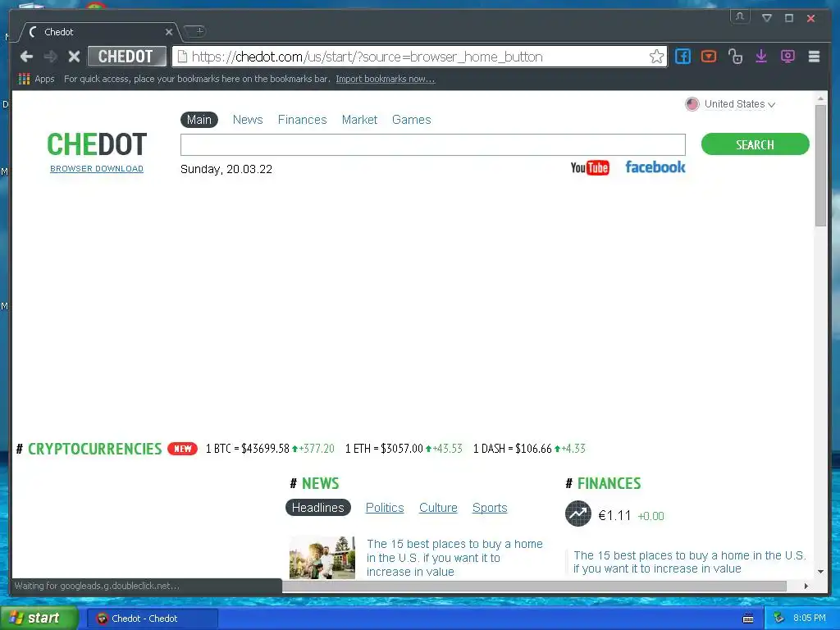Open the Finances navigation tab
Image resolution: width=840 pixels, height=630 pixels.
click(x=302, y=120)
